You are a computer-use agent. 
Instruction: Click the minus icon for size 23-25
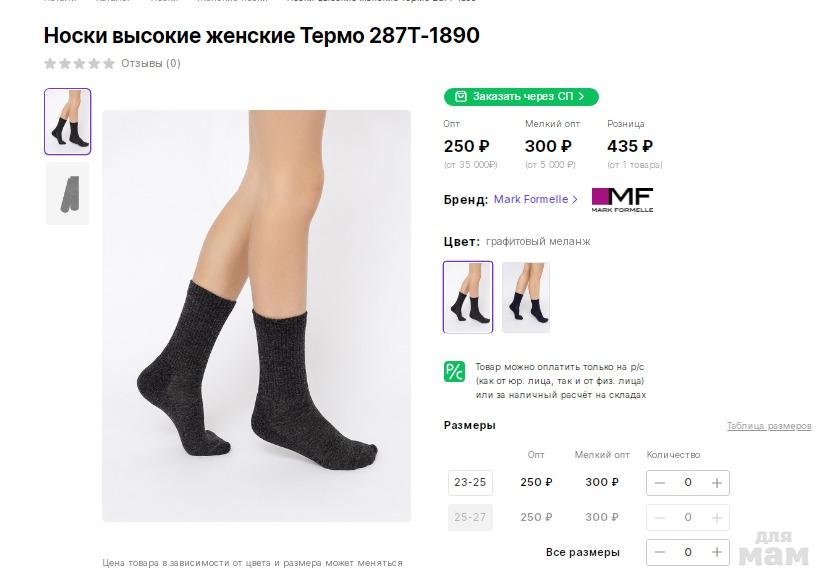tap(660, 483)
